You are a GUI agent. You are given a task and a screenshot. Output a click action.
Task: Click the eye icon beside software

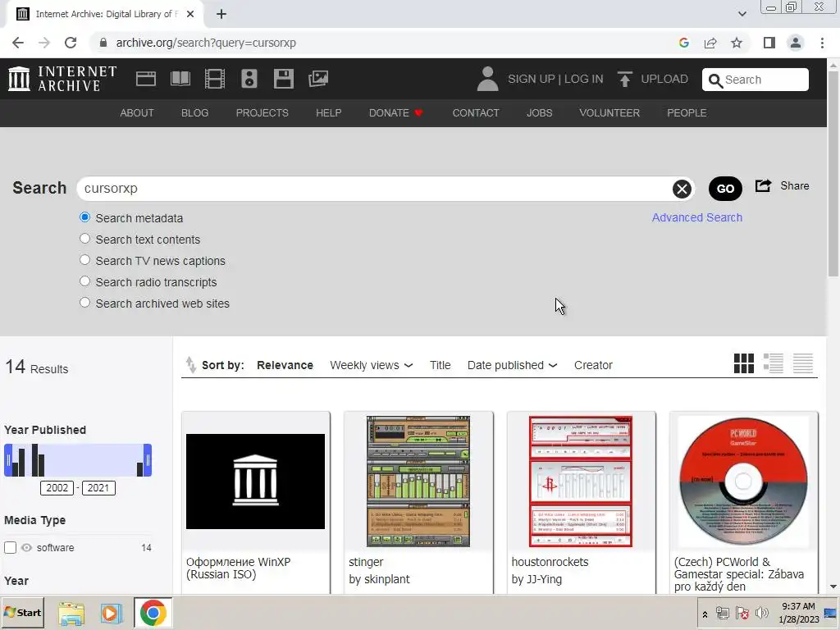click(26, 547)
